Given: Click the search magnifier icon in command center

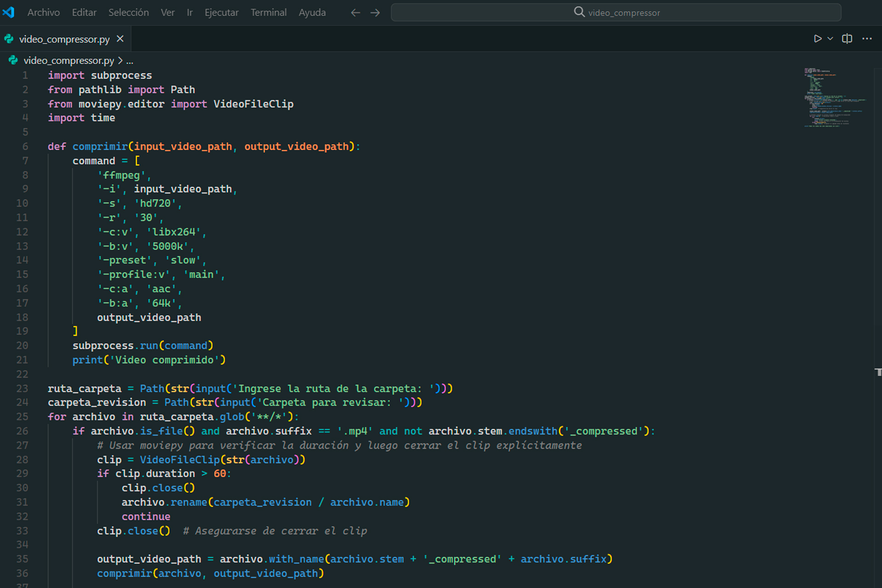Looking at the screenshot, I should (579, 12).
